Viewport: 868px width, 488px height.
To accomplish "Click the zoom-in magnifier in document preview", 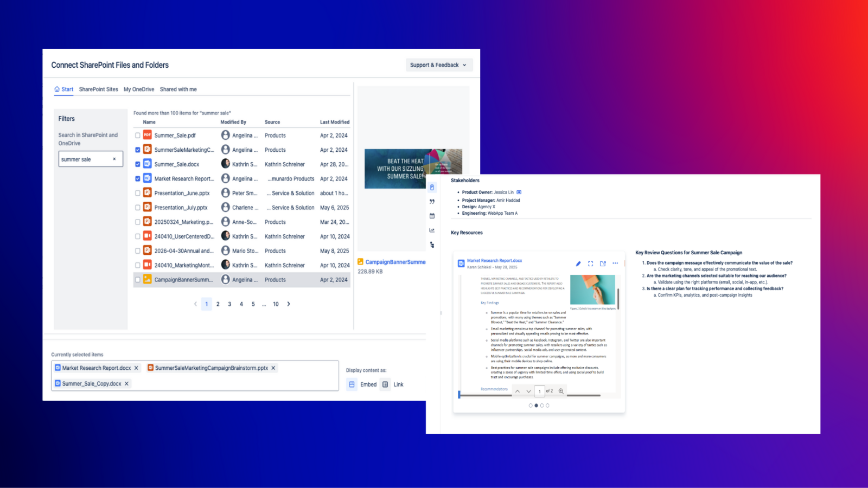I will (561, 391).
